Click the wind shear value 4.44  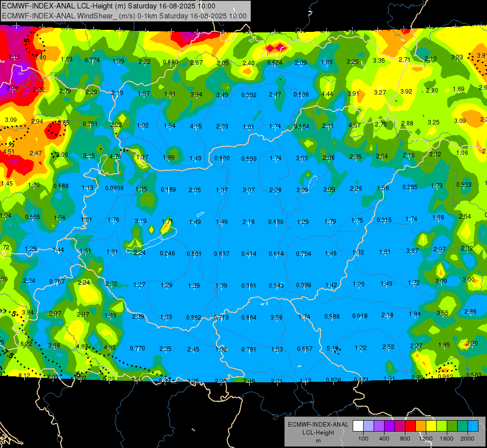click(327, 94)
